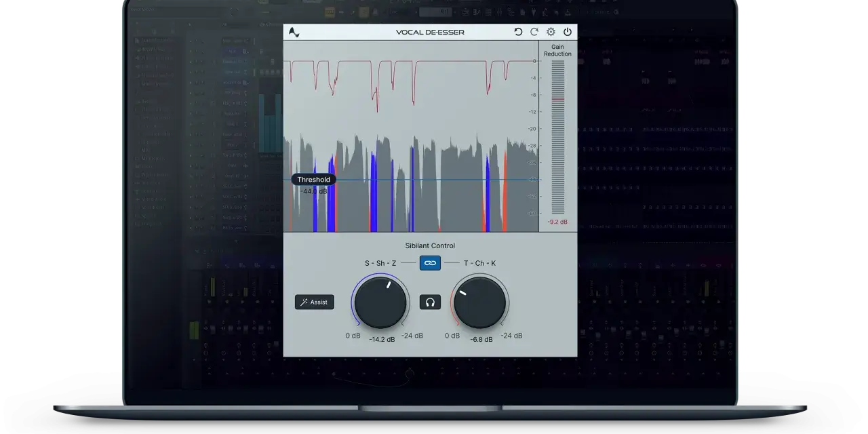Click the -12 mark on the dB scale

532,112
